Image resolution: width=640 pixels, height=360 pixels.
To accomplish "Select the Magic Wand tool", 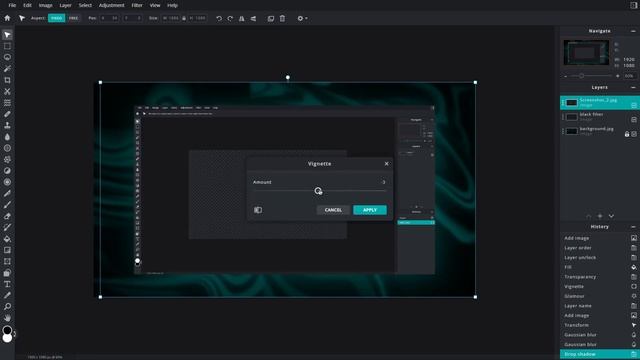I will click(7, 69).
